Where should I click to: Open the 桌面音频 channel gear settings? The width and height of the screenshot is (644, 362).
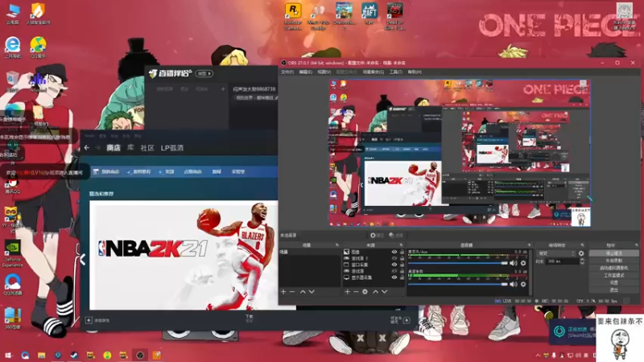(x=523, y=284)
